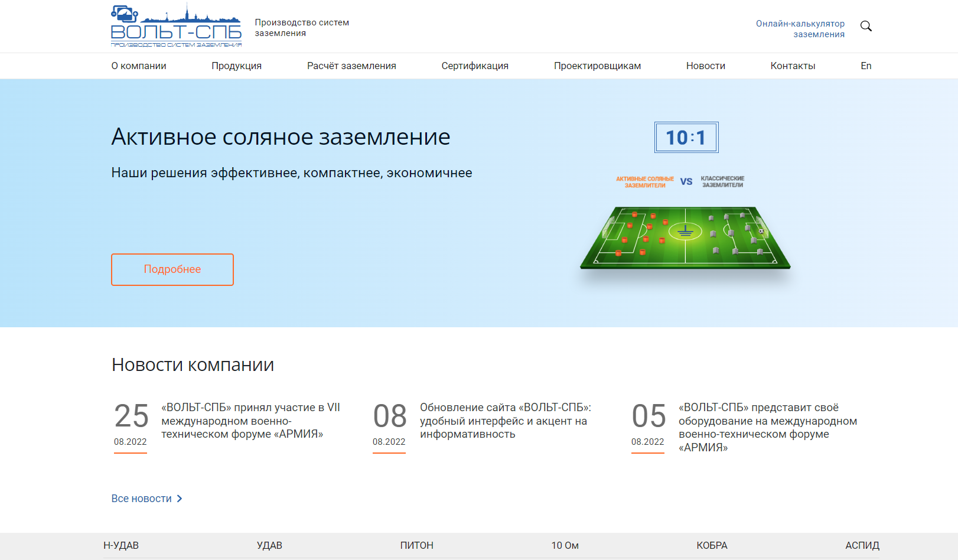Screen dimensions: 958x560
Task: Click the chevron next to Все новости
Action: [180, 499]
